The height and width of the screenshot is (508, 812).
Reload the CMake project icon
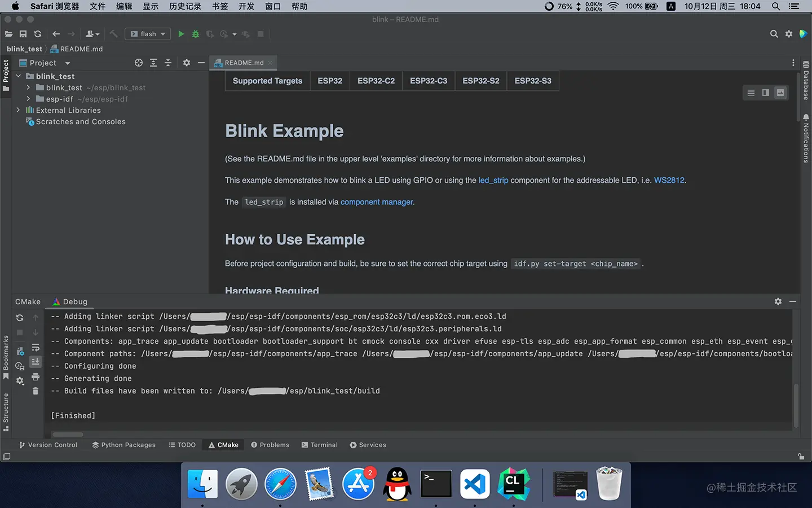pos(20,318)
